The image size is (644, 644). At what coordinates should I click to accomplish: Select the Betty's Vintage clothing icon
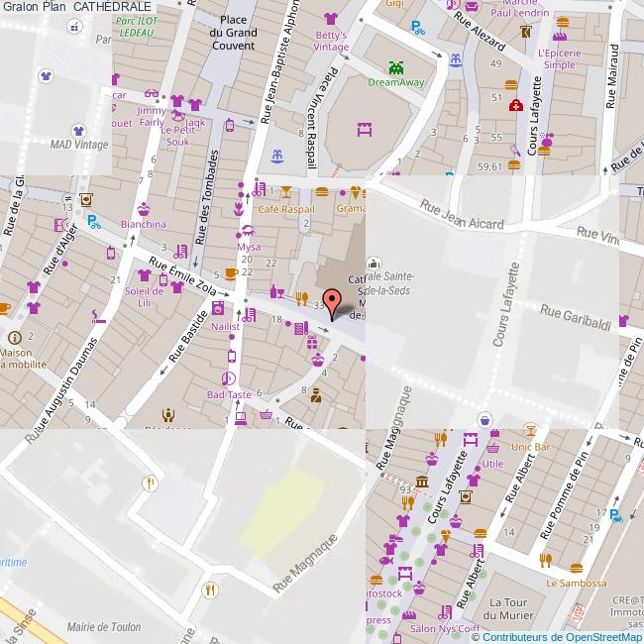click(331, 18)
